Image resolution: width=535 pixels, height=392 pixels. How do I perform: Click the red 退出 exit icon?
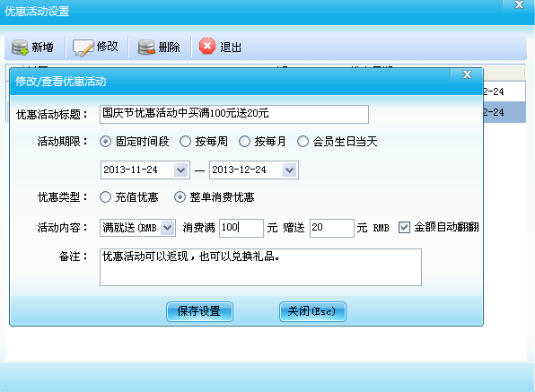point(207,47)
